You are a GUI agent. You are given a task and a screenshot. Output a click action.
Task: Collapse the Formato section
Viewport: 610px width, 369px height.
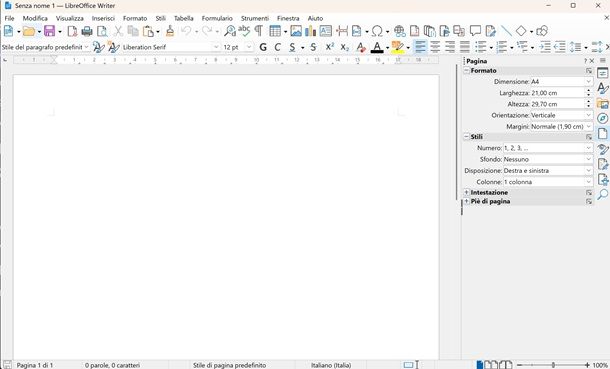(x=466, y=71)
